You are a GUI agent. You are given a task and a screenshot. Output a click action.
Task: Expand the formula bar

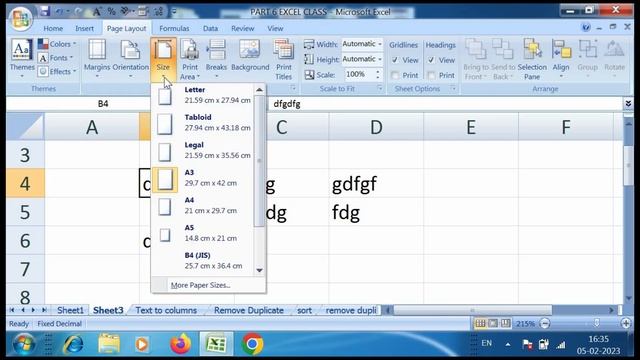point(628,104)
